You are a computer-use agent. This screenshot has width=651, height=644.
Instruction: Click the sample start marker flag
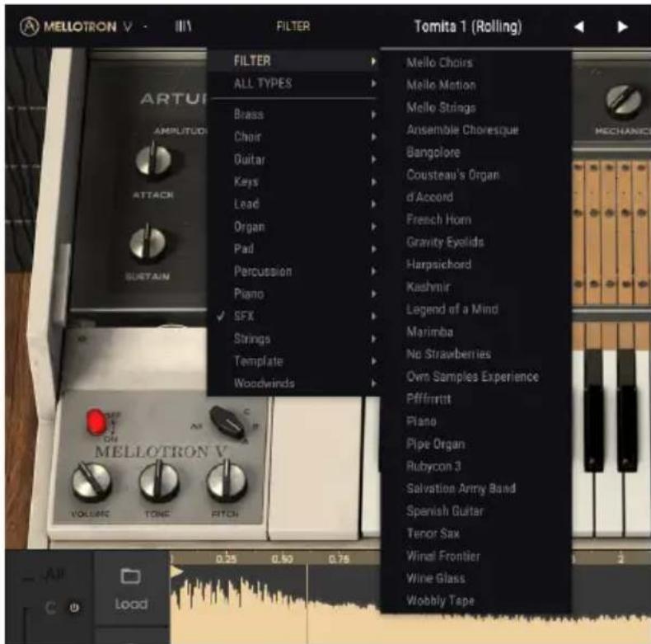click(176, 571)
